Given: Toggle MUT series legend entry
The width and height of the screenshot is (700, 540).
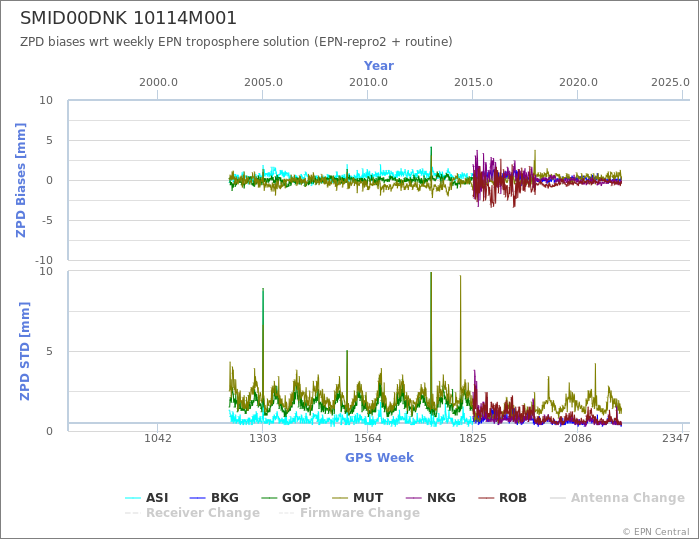Looking at the screenshot, I should click(x=358, y=498).
